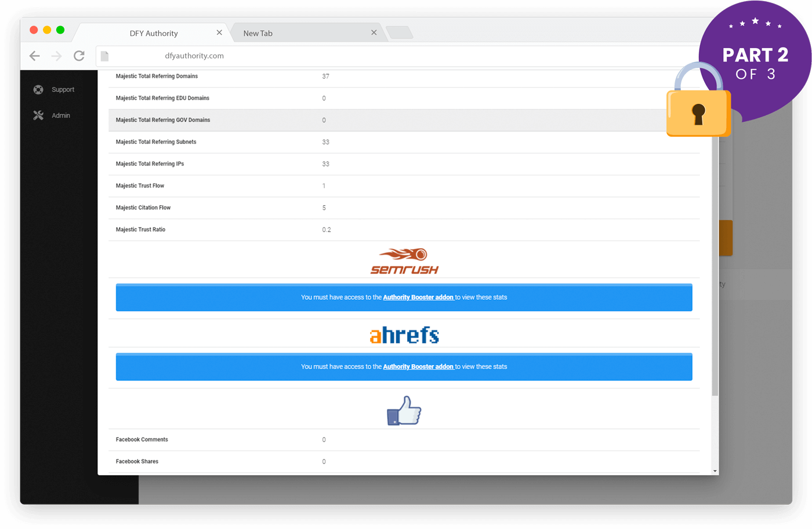Close the New Tab browser tab

[374, 32]
